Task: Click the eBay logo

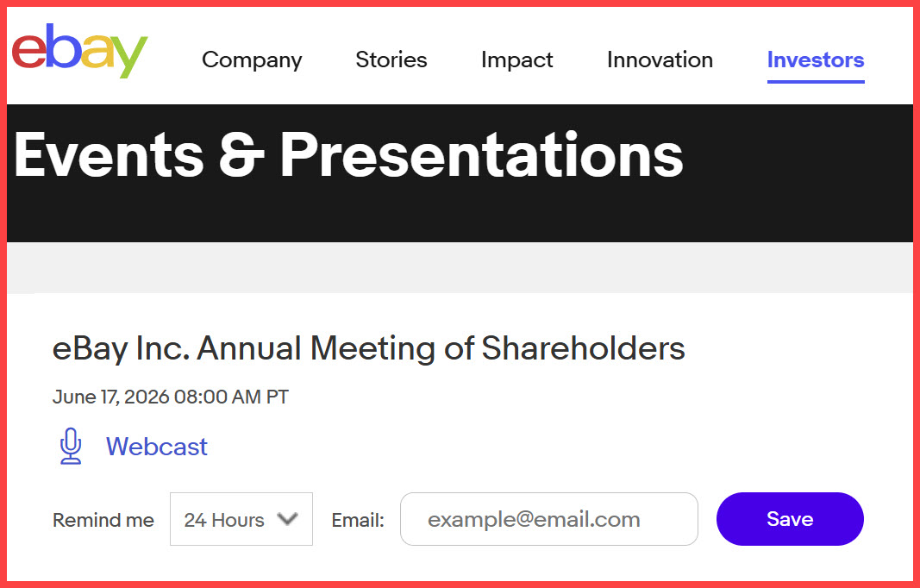Action: pyautogui.click(x=80, y=51)
